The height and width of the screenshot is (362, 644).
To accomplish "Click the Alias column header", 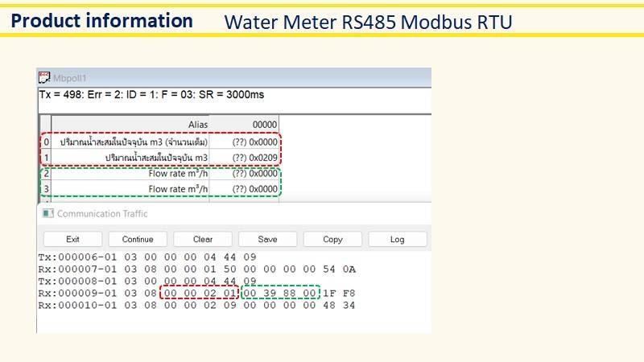I will click(130, 125).
